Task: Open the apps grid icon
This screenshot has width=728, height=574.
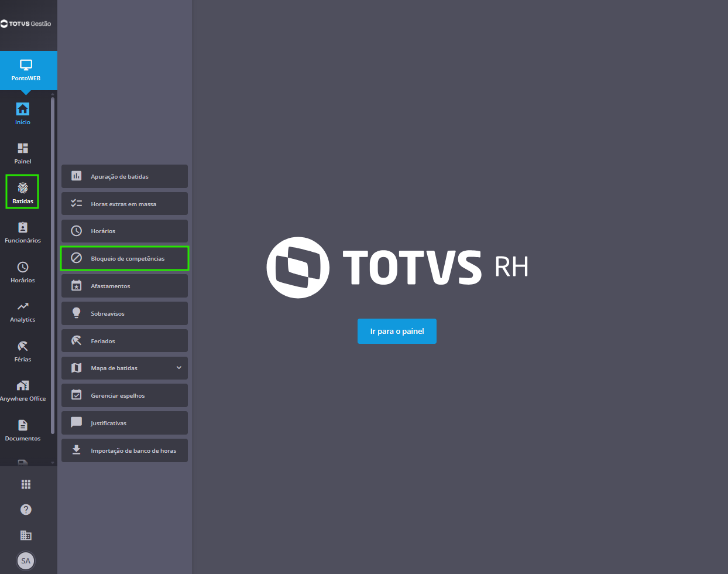Action: (26, 484)
